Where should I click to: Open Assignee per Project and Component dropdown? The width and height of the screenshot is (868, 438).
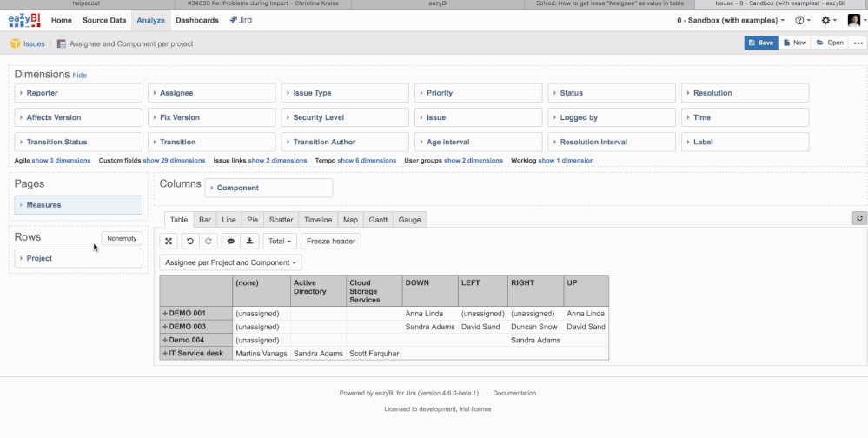(x=230, y=262)
